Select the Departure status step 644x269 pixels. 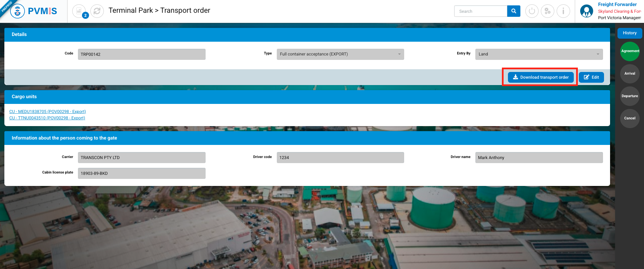(630, 96)
